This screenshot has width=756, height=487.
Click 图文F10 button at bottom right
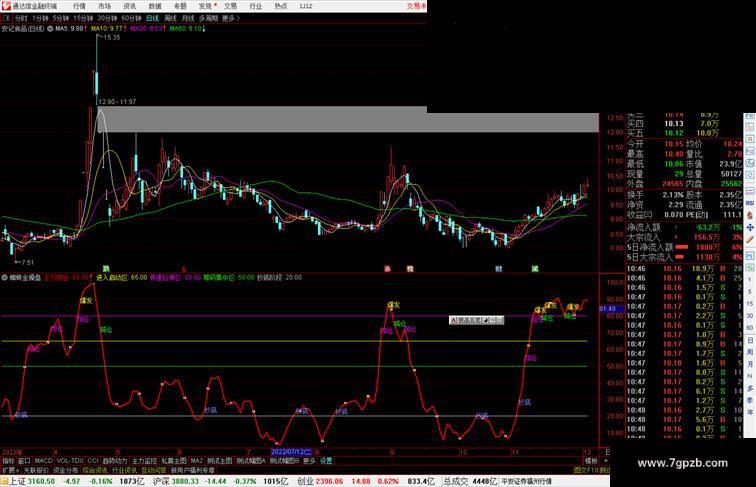[586, 470]
